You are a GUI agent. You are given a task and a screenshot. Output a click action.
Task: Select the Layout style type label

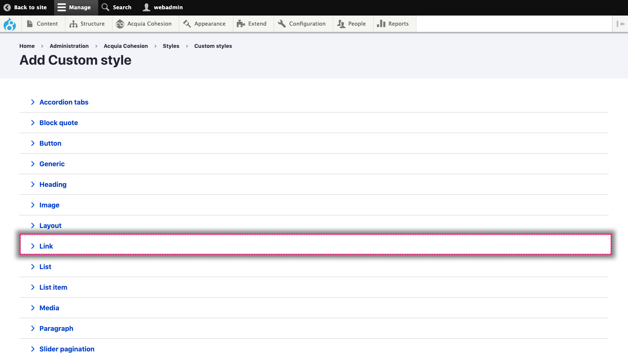point(50,225)
